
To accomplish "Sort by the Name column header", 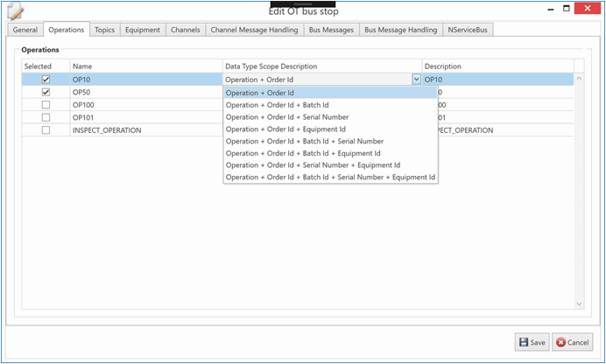I will point(145,66).
